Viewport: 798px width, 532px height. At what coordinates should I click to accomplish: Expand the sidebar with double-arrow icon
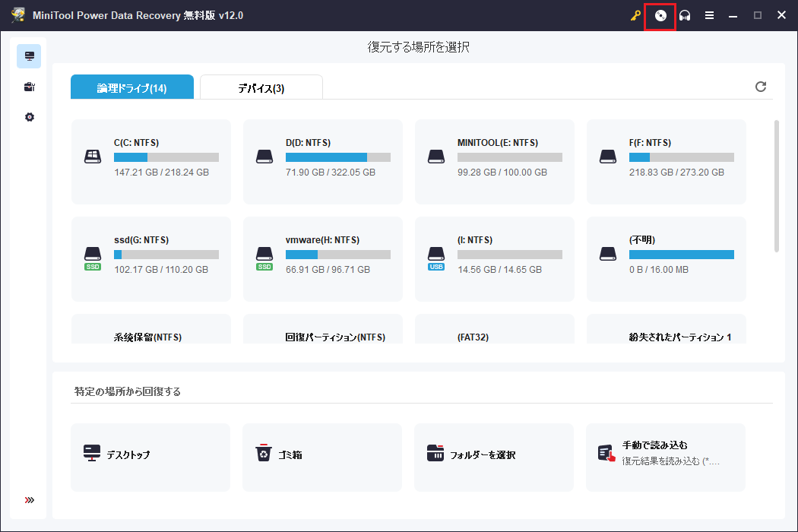pyautogui.click(x=29, y=500)
